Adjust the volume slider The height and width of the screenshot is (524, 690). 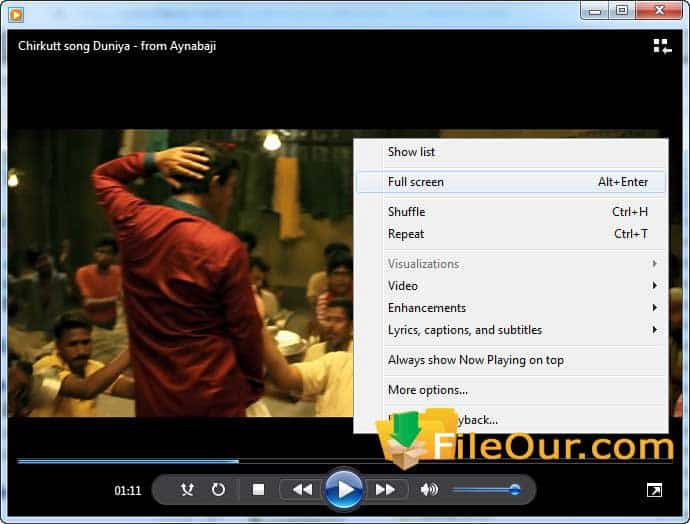(485, 489)
